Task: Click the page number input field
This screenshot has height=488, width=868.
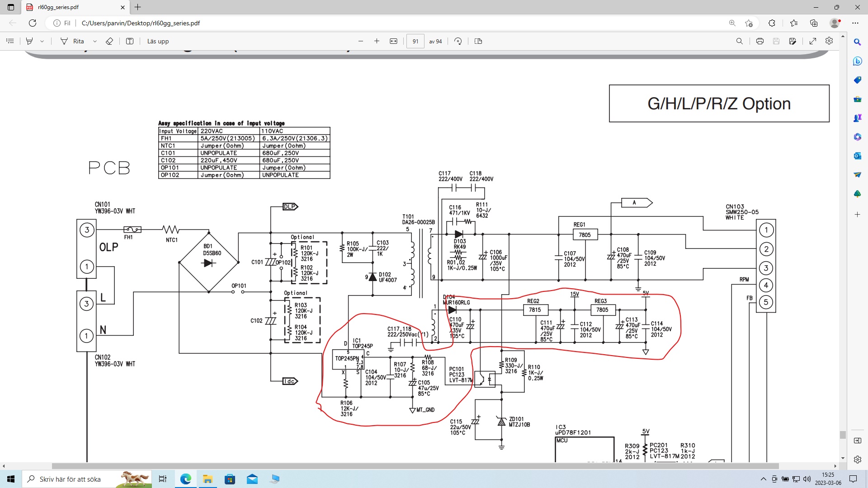Action: [415, 41]
